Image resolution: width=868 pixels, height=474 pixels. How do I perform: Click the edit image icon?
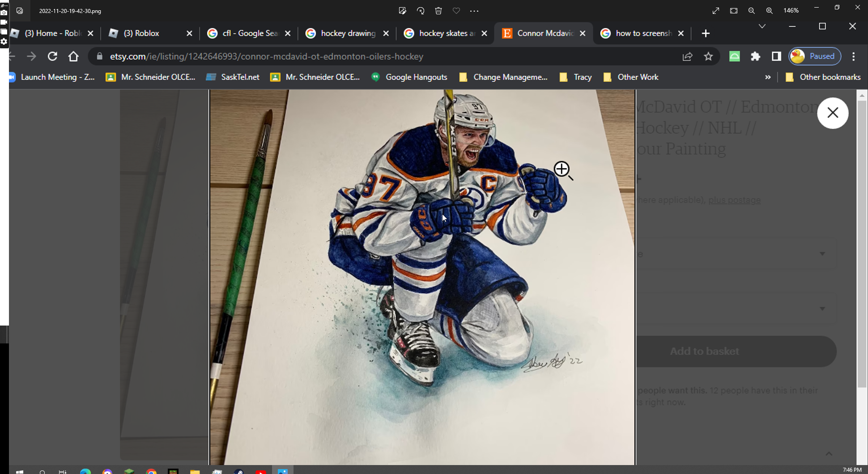402,11
